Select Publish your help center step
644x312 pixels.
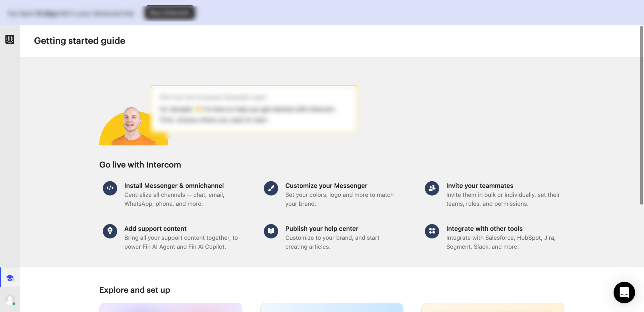coord(321,228)
